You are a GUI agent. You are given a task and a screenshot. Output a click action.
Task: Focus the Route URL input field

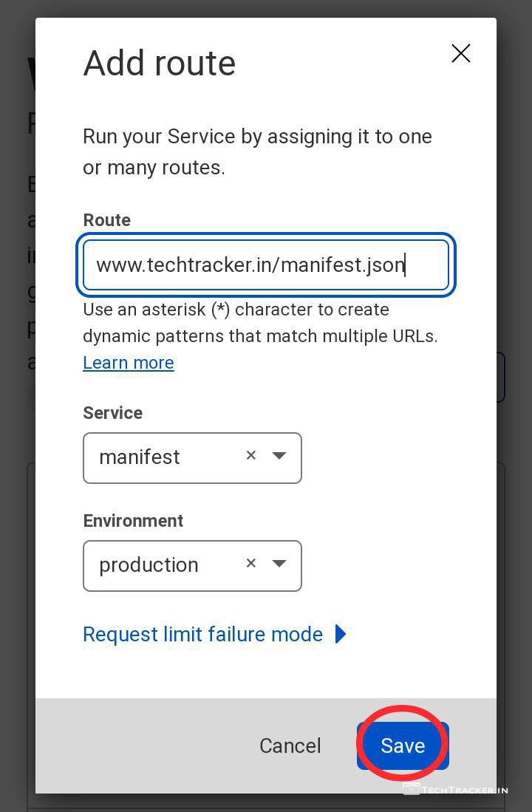(265, 265)
